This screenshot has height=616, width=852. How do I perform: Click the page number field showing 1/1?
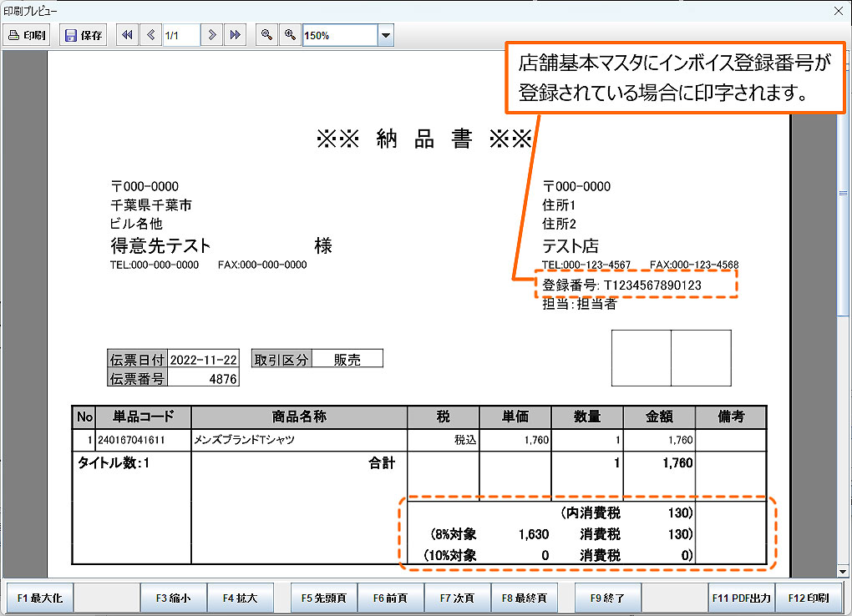coord(180,36)
